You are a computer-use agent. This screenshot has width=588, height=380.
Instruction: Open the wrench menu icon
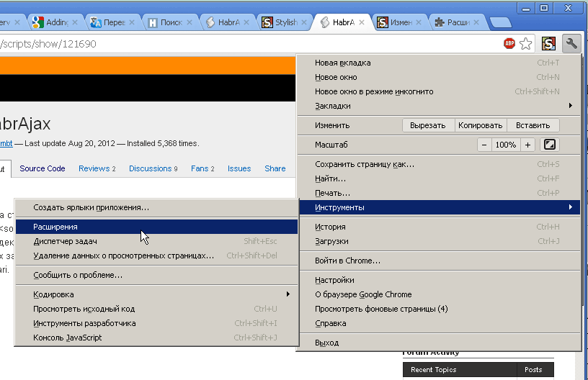coord(571,44)
